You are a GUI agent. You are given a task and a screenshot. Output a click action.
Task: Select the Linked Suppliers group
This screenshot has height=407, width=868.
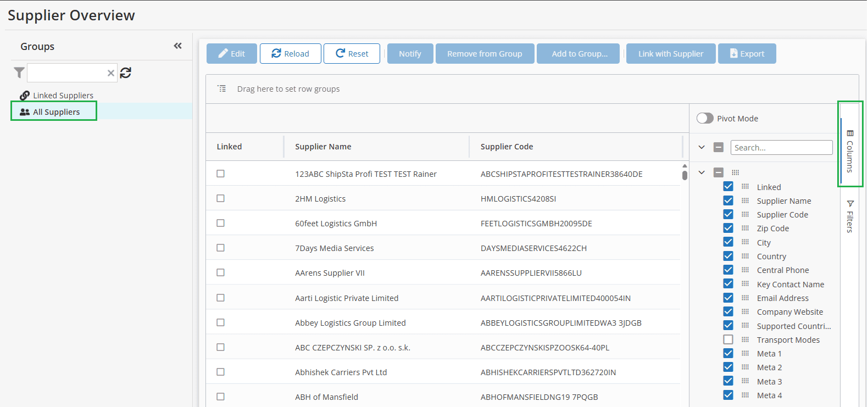(63, 96)
